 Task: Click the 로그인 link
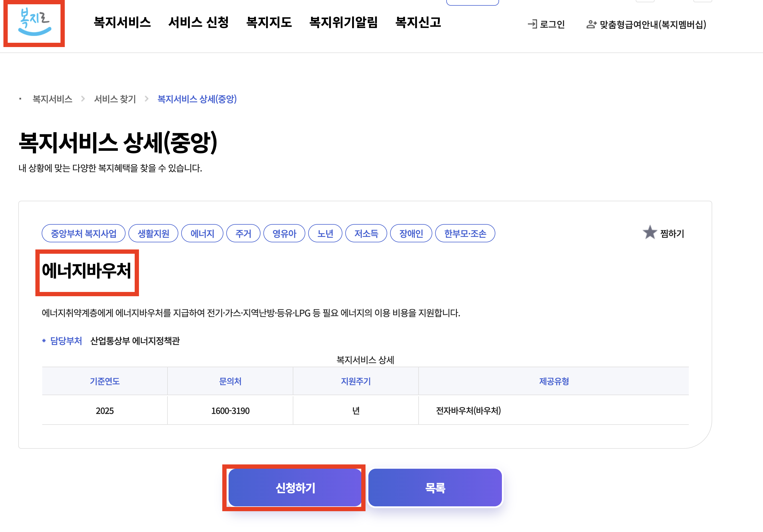[552, 24]
